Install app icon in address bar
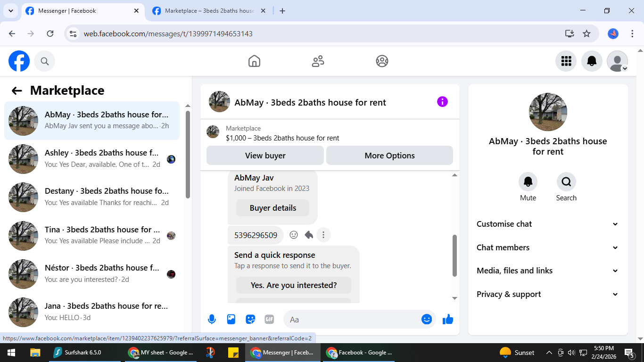This screenshot has width=644, height=362. 570,33
